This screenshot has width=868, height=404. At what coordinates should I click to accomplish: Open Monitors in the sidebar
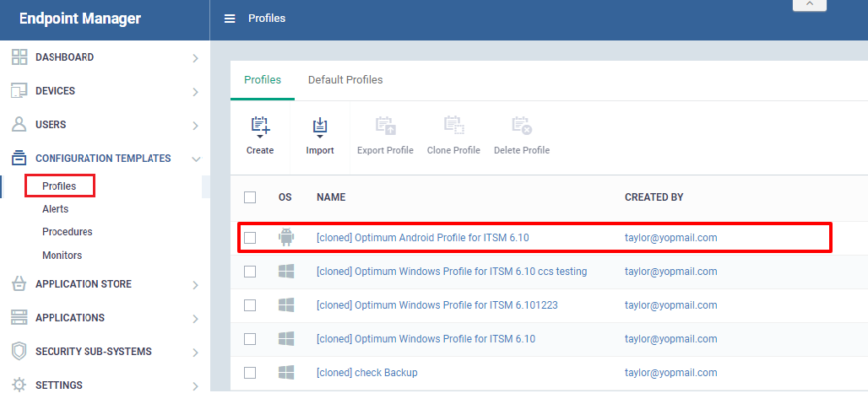click(x=62, y=256)
